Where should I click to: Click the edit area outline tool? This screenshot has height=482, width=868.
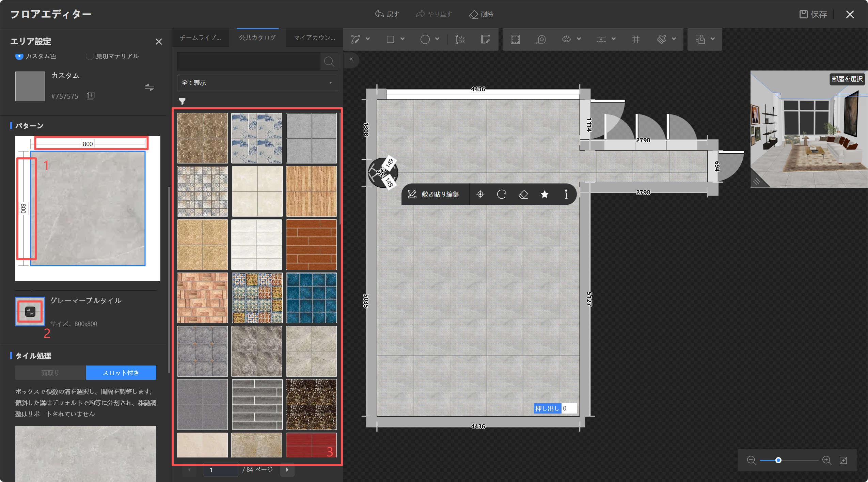485,39
